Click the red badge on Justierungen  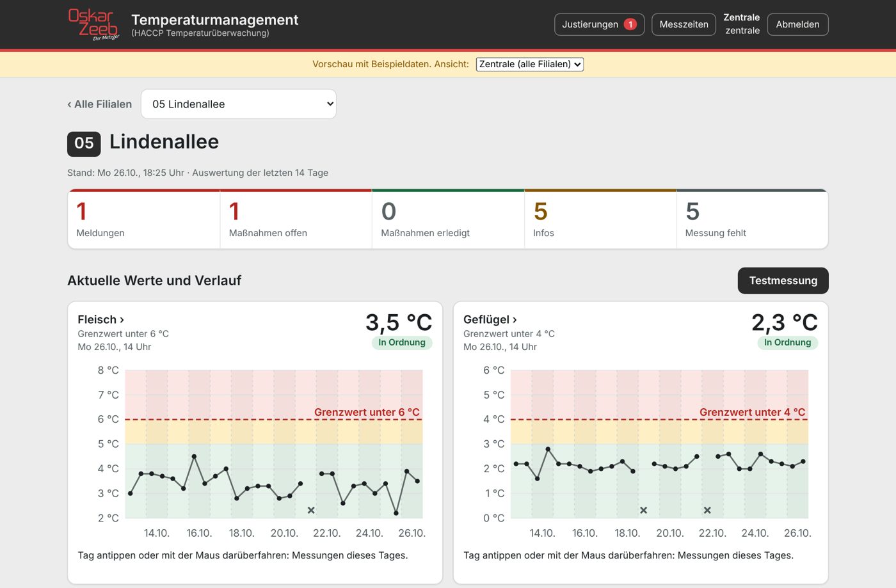point(630,24)
